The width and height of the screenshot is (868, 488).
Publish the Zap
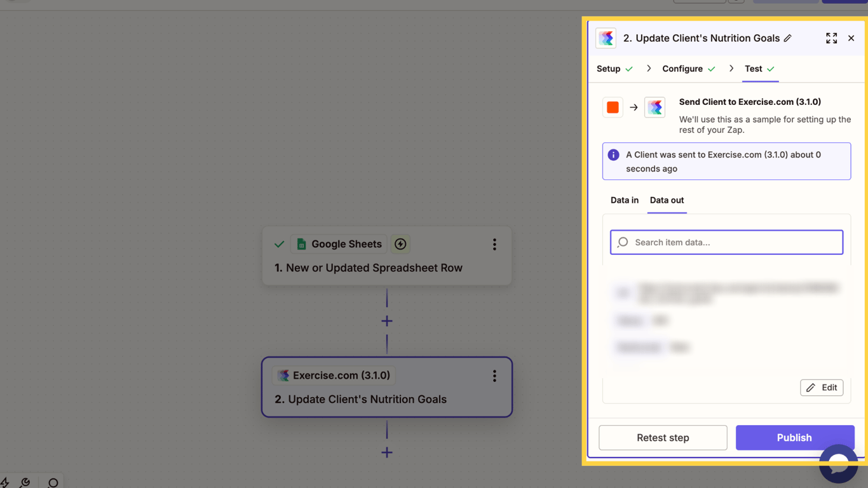(x=794, y=438)
